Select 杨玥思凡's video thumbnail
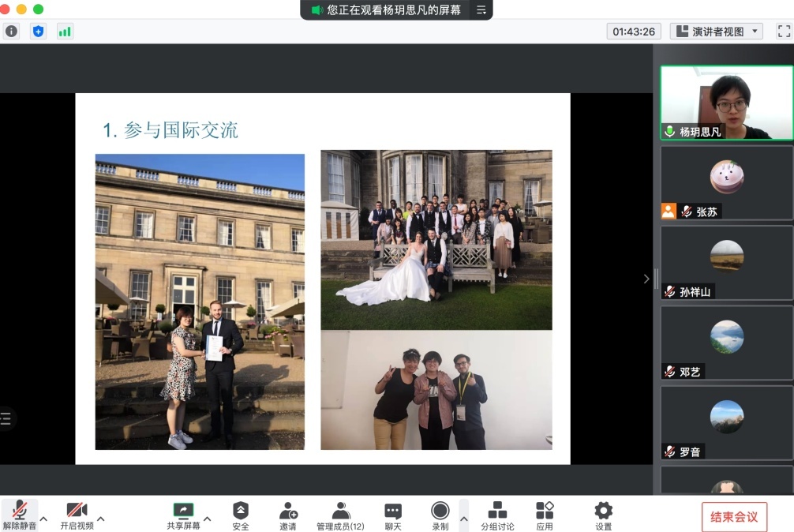The width and height of the screenshot is (794, 532). tap(726, 103)
